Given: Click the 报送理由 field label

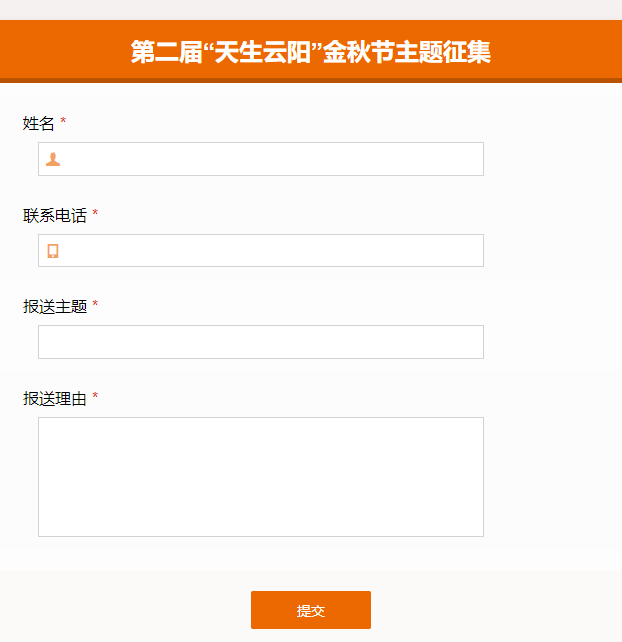Looking at the screenshot, I should [x=55, y=398].
